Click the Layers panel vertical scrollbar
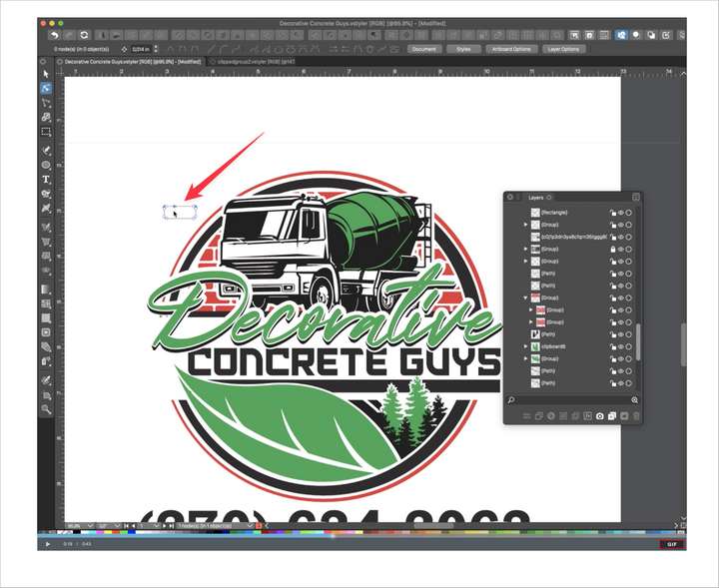The height and width of the screenshot is (588, 719). [638, 340]
